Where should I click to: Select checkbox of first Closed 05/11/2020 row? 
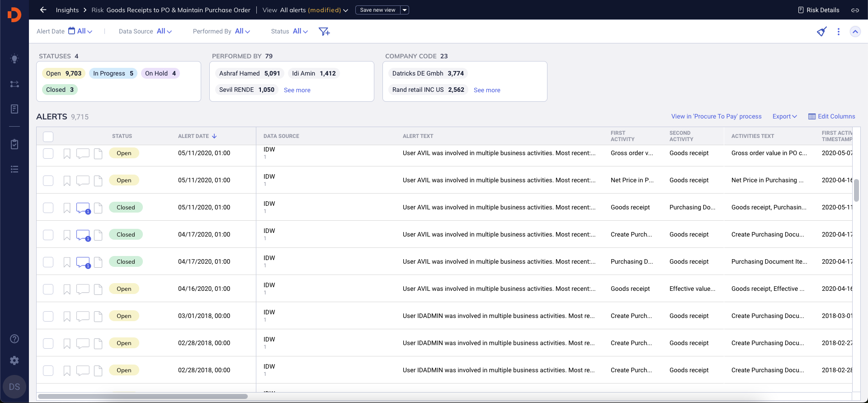click(x=48, y=208)
